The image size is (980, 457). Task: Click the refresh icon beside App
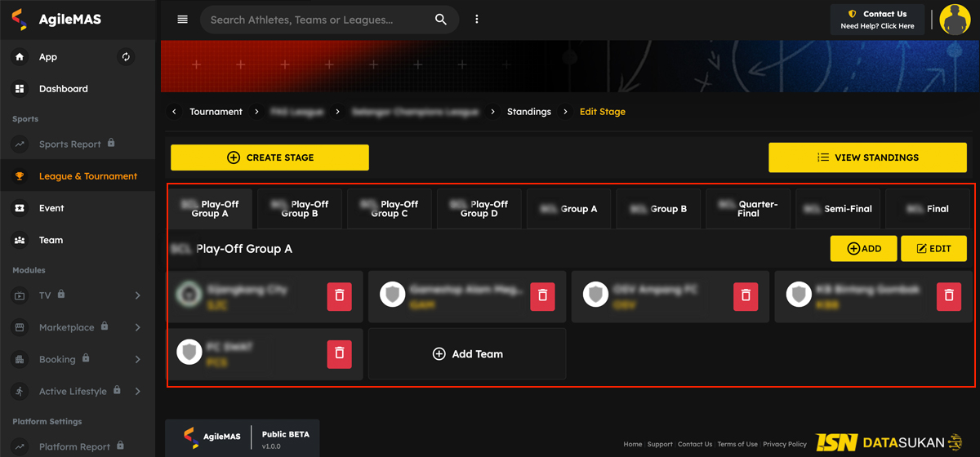126,57
